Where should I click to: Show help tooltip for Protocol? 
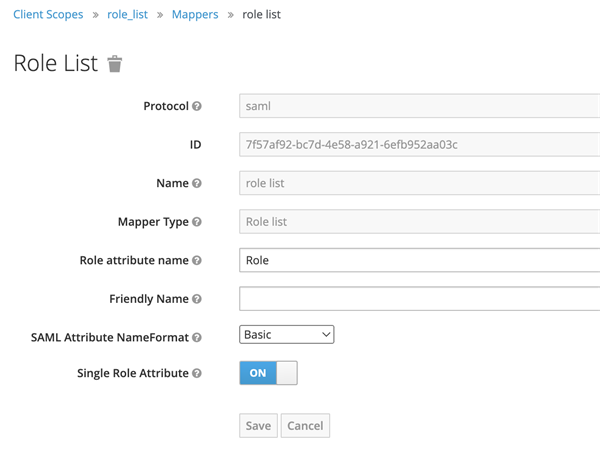coord(197,106)
